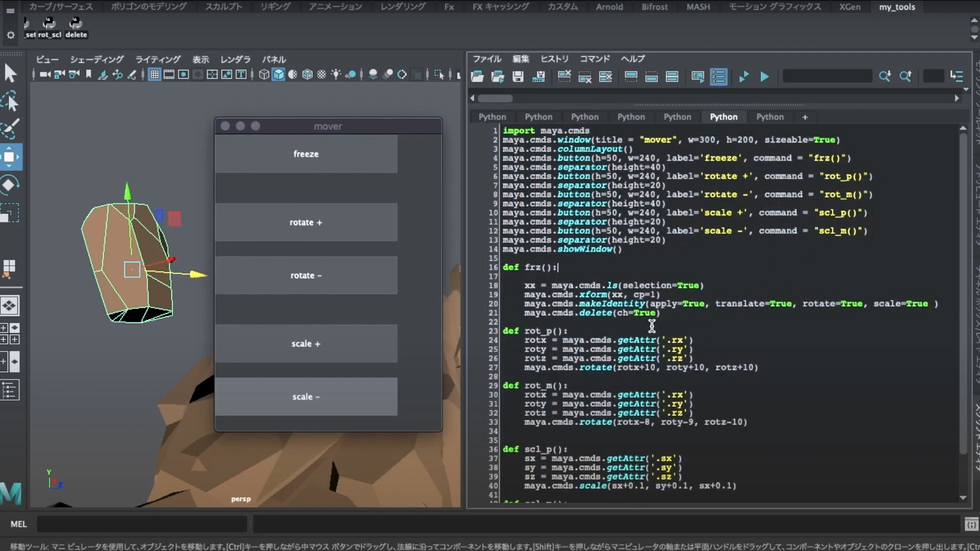Viewport: 980px width, 551px height.
Task: Click the script editor horizontal scrollbar thumb
Action: pos(495,98)
